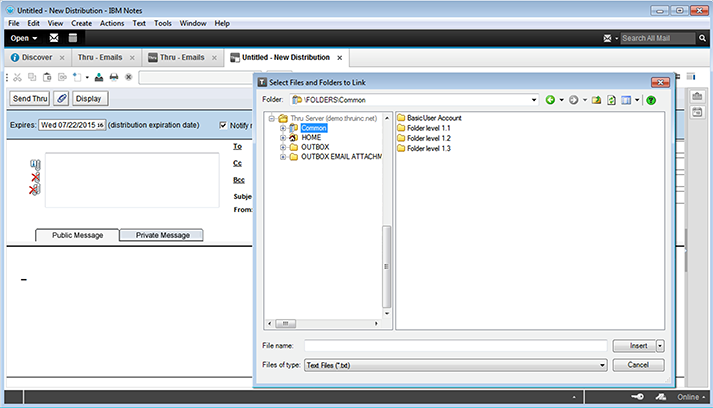Go back with the green arrow icon
The width and height of the screenshot is (713, 408).
pyautogui.click(x=550, y=100)
